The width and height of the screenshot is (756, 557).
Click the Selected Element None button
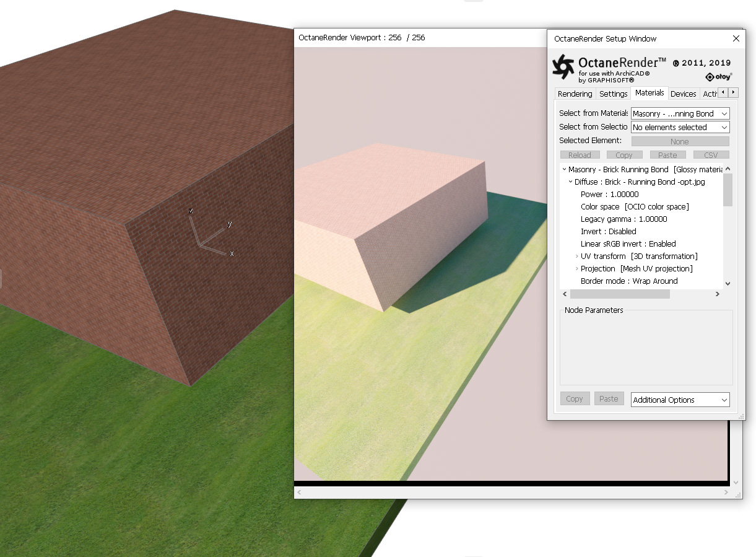click(x=680, y=141)
